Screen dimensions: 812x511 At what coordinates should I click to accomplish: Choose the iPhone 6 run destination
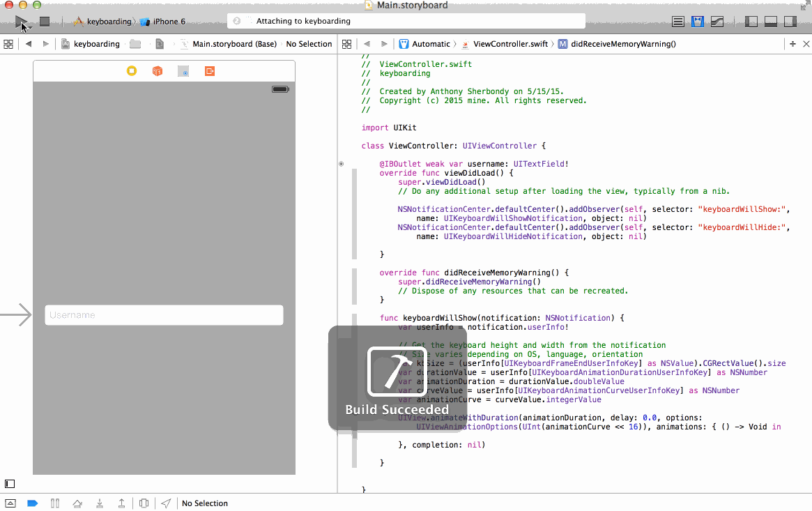tap(162, 21)
